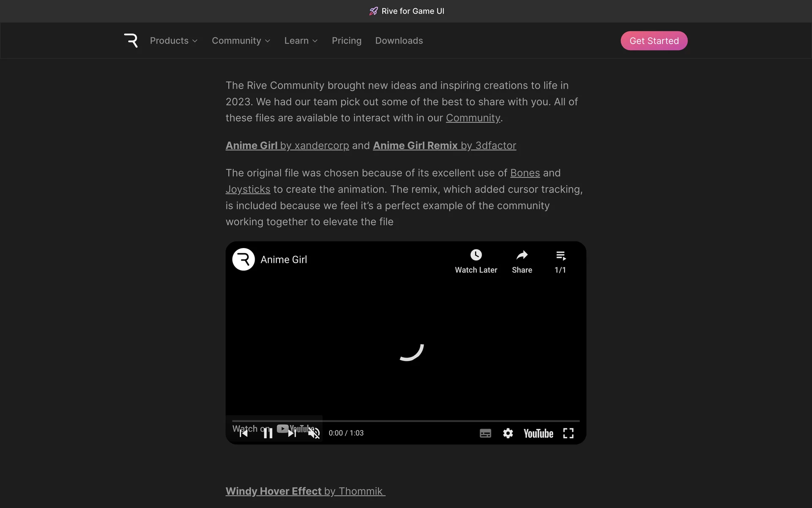The width and height of the screenshot is (812, 508).
Task: Pause the Anime Girl video
Action: click(268, 433)
